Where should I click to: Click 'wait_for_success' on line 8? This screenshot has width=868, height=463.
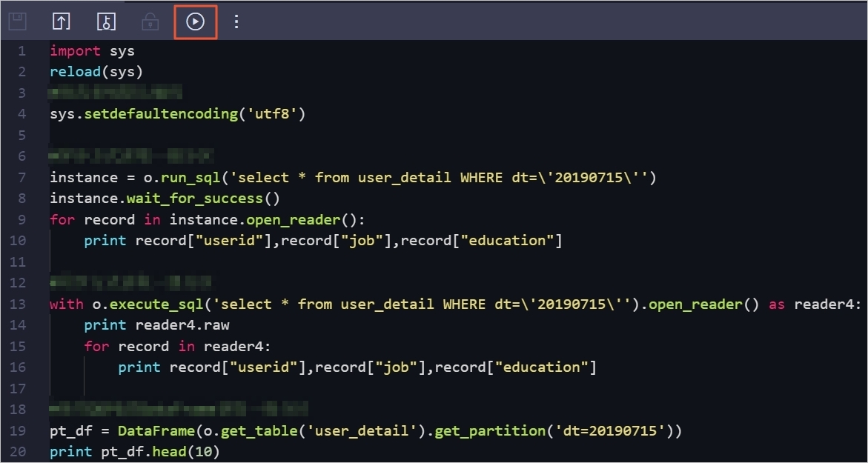(x=195, y=199)
